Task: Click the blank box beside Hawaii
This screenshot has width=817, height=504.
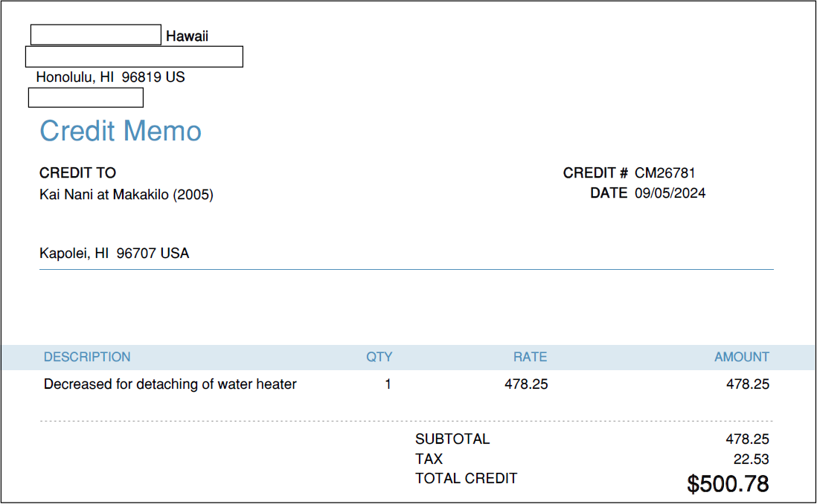Action: pos(95,35)
